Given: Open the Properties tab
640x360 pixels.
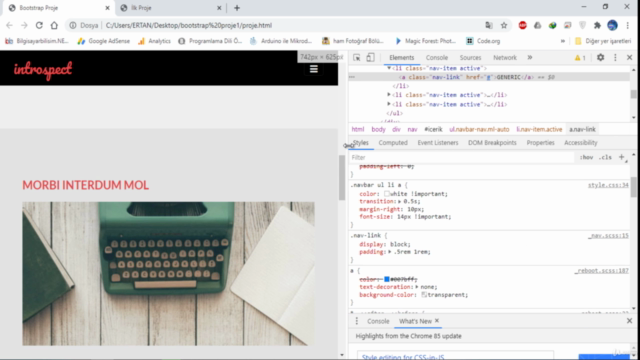Looking at the screenshot, I should coord(540,143).
